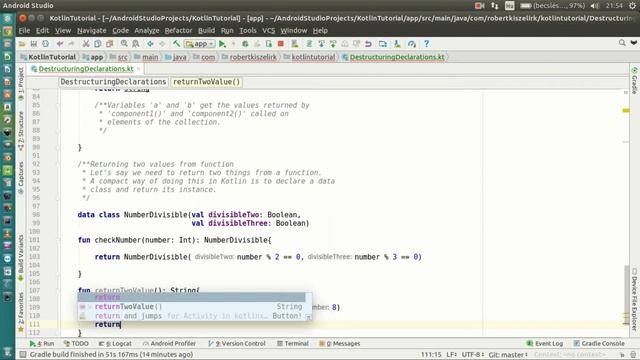The image size is (640, 360).
Task: Open the Git: master branch selector
Action: [508, 355]
